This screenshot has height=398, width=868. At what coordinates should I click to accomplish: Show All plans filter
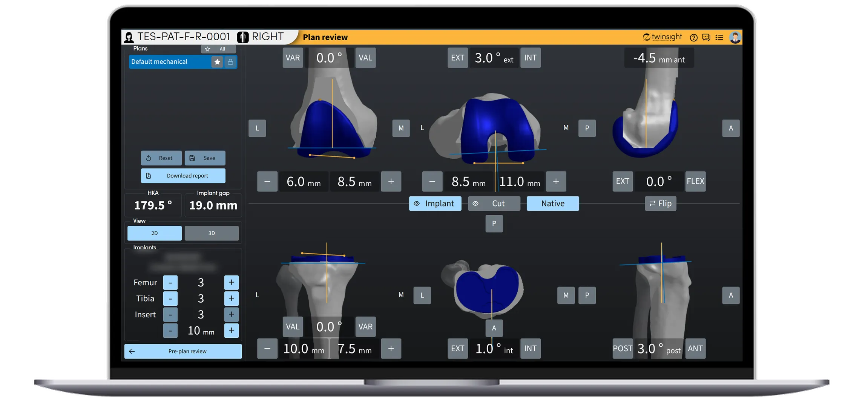222,49
